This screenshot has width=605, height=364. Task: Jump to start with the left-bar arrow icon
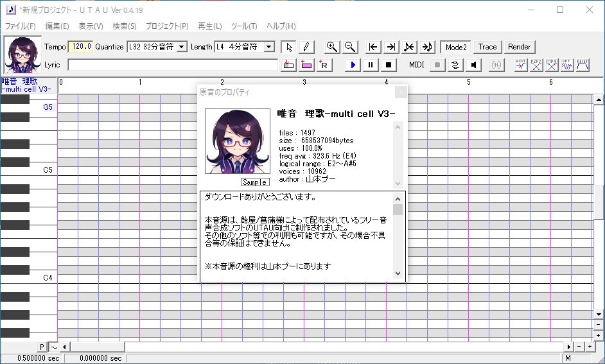coord(373,47)
